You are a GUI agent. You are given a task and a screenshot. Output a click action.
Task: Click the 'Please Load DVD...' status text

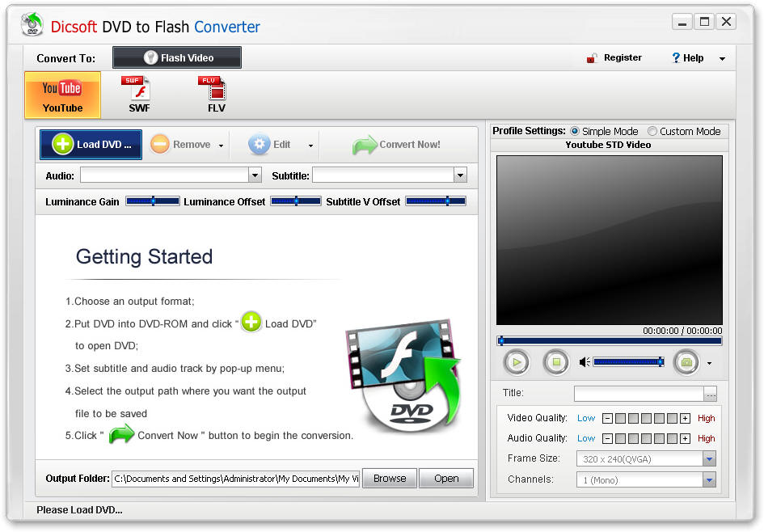pos(79,510)
